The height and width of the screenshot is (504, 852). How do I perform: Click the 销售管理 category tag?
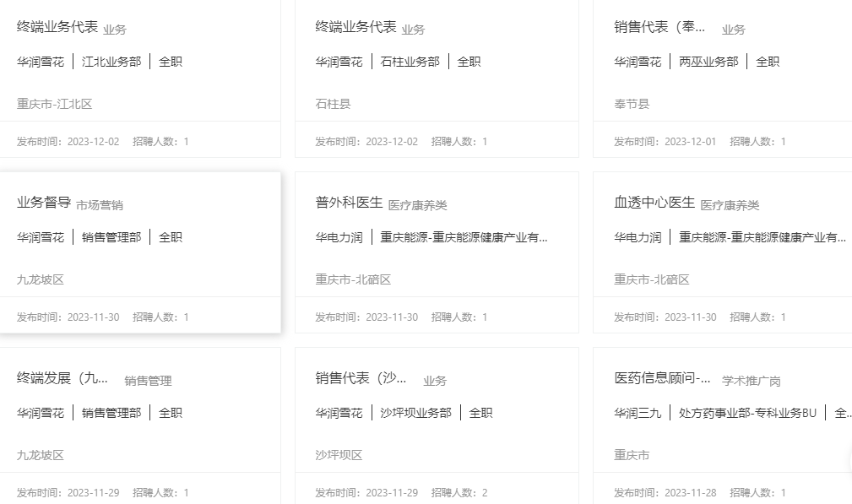(x=148, y=382)
